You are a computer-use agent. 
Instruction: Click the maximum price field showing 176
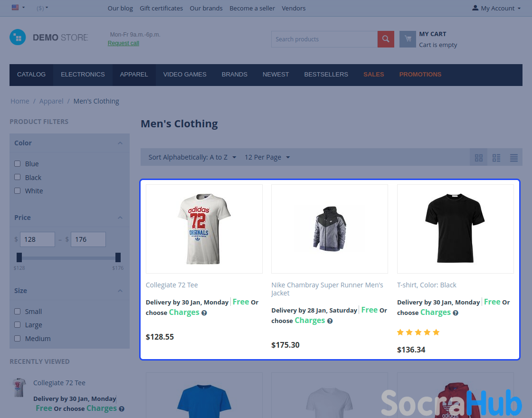(88, 239)
